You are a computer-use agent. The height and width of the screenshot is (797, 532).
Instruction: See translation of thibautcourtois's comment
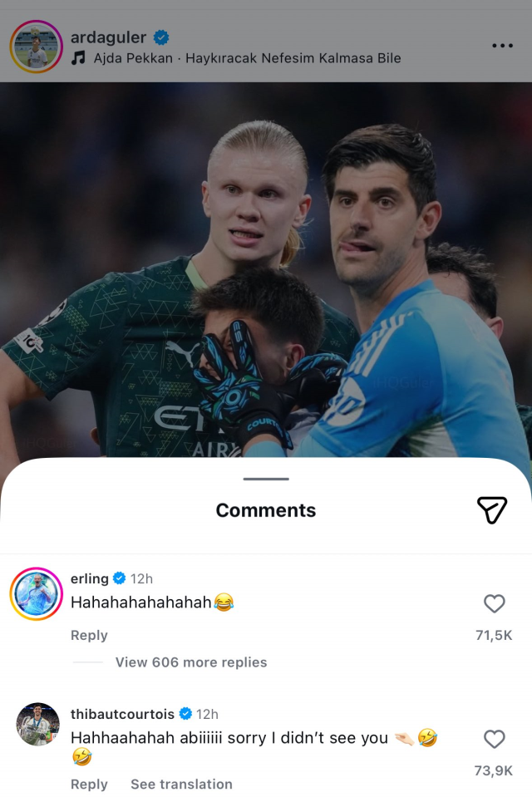click(x=181, y=785)
